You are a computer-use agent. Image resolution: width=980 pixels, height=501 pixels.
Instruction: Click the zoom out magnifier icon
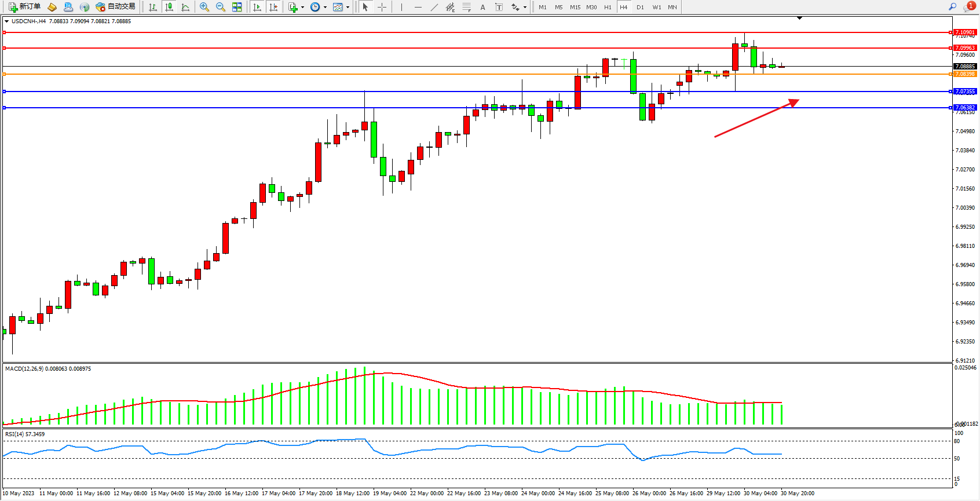[221, 7]
